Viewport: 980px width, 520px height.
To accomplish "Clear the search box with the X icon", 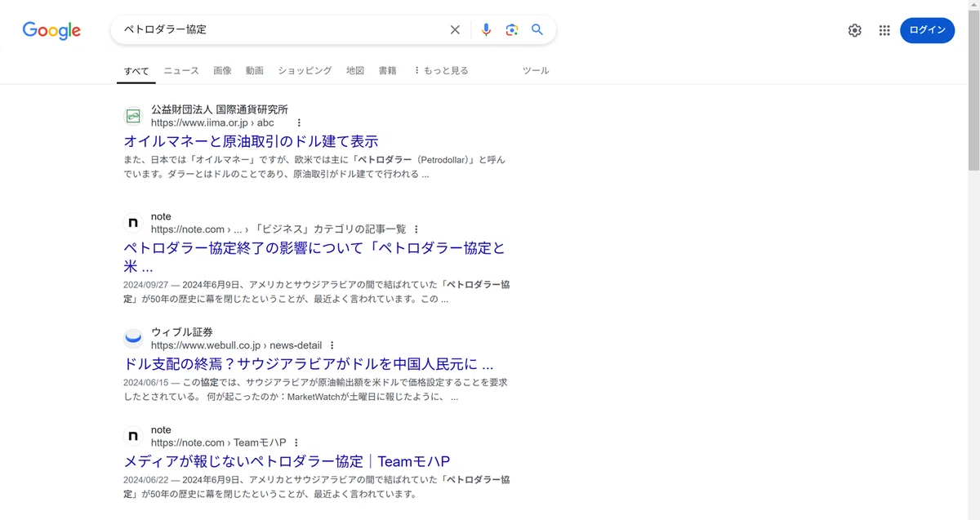I will [x=455, y=30].
